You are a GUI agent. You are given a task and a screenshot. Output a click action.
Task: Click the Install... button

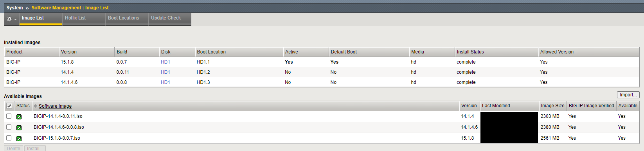[x=35, y=148]
